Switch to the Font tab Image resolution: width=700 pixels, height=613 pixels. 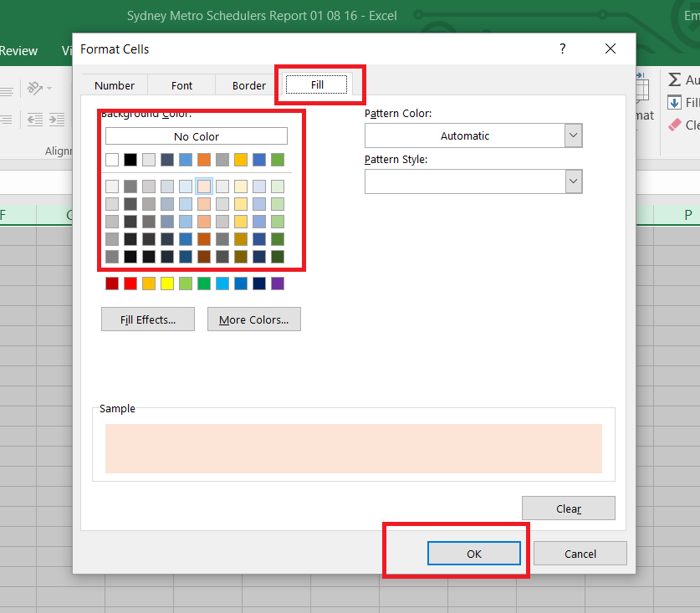[x=181, y=85]
